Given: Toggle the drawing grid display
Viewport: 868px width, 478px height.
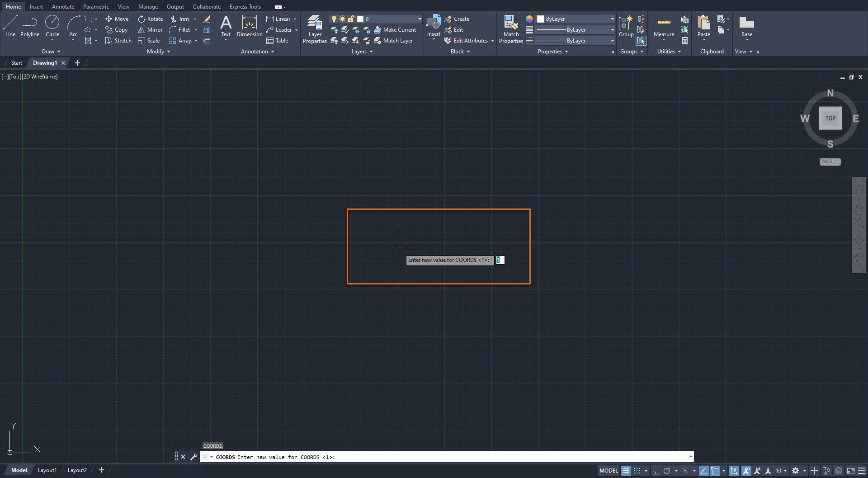Looking at the screenshot, I should pyautogui.click(x=626, y=470).
